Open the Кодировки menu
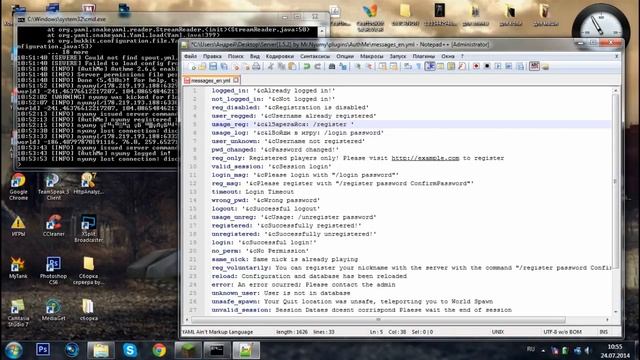The image size is (640, 360). point(280,56)
